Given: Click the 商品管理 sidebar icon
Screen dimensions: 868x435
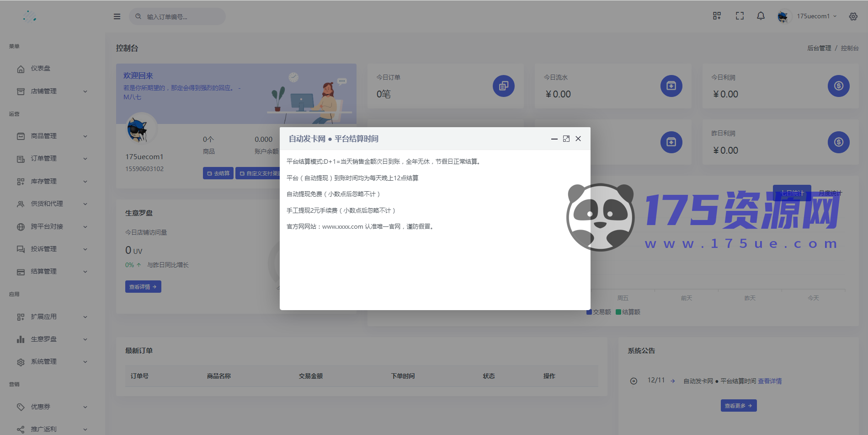Looking at the screenshot, I should pos(21,136).
